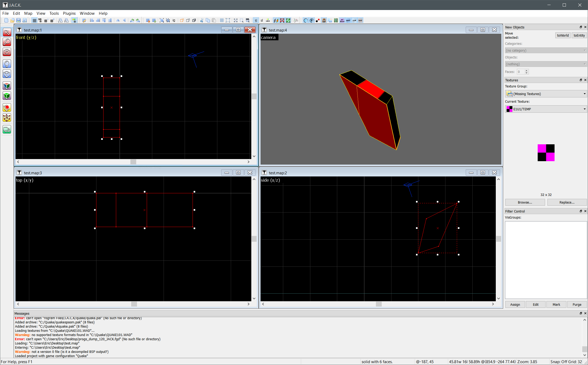Increase the Faces value with the stepper
The width and height of the screenshot is (588, 365).
point(526,70)
